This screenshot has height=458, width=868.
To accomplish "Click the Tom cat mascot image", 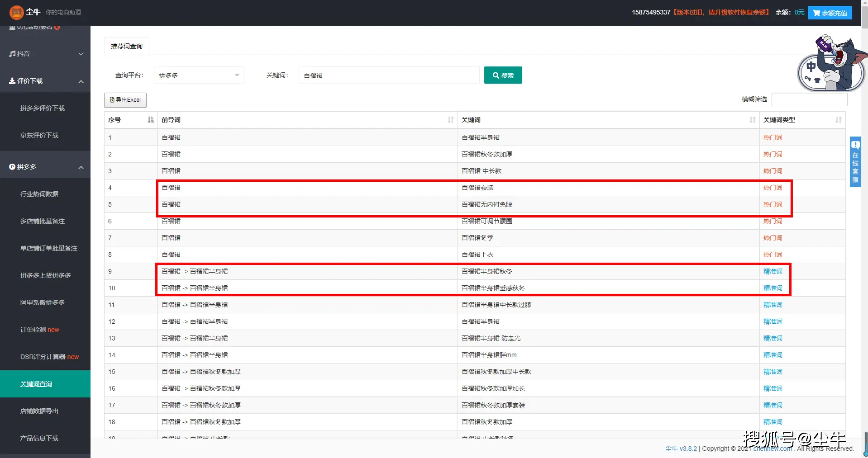I will point(831,63).
